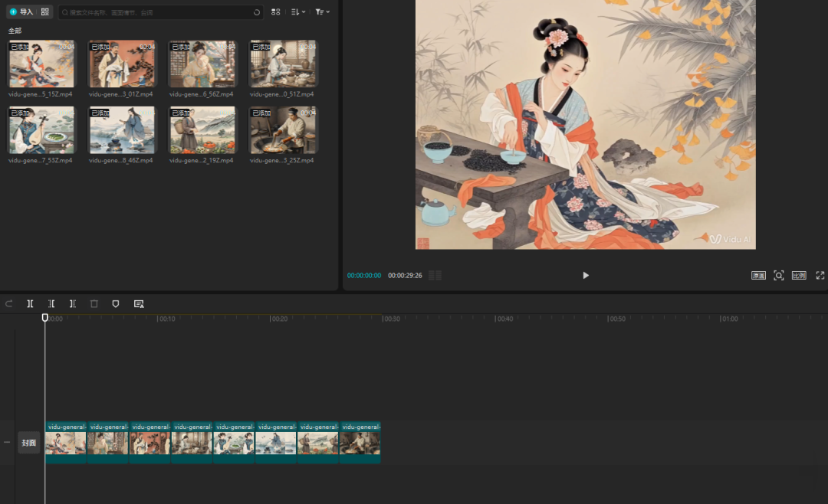Click the 00:30 mark on timeline ruler
This screenshot has width=828, height=504.
click(391, 319)
